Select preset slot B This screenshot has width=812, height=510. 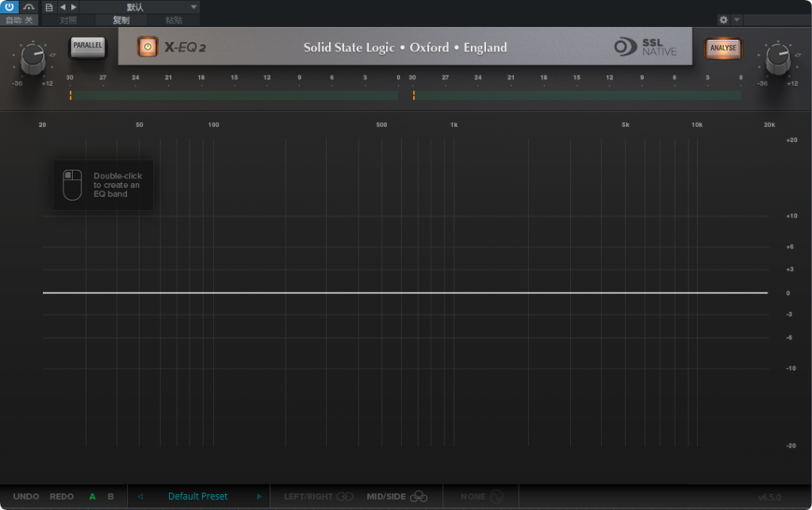coord(110,497)
